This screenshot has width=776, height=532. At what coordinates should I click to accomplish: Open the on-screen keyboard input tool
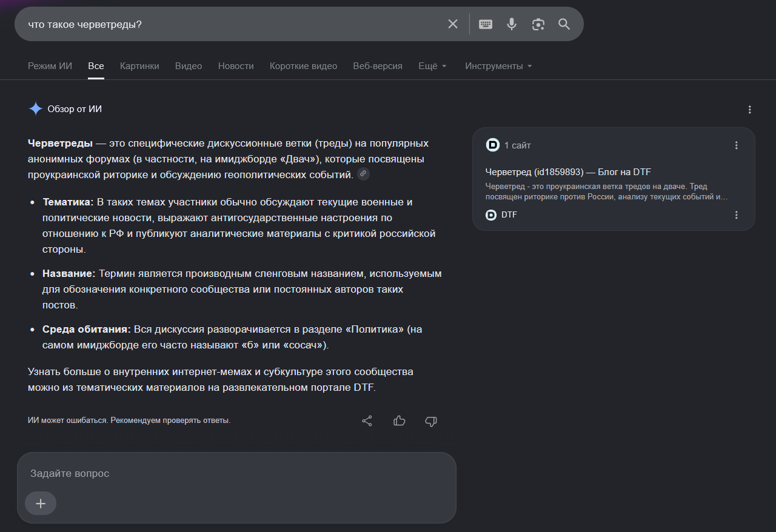(486, 24)
